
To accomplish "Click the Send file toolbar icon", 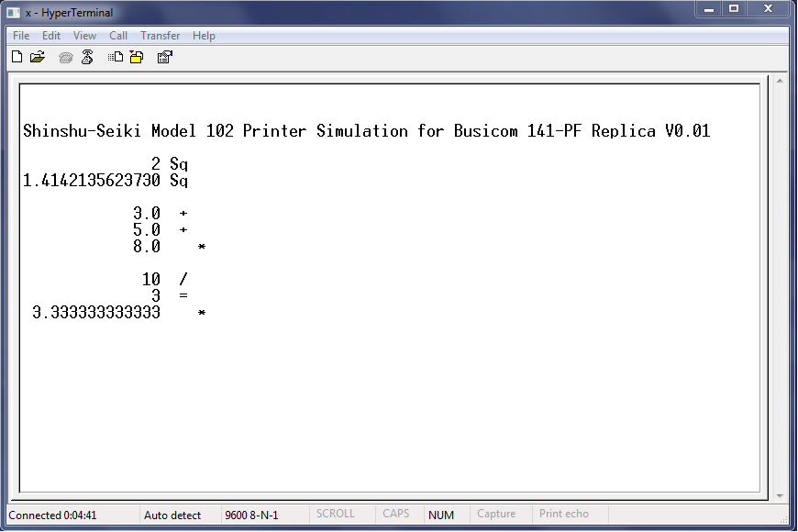I will (x=116, y=57).
